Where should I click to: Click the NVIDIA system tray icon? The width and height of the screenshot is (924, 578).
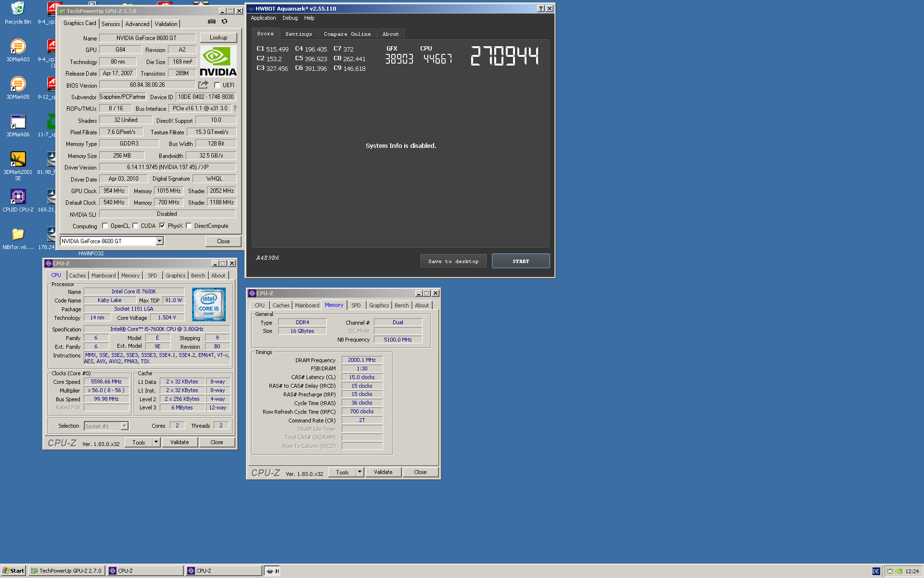[898, 571]
